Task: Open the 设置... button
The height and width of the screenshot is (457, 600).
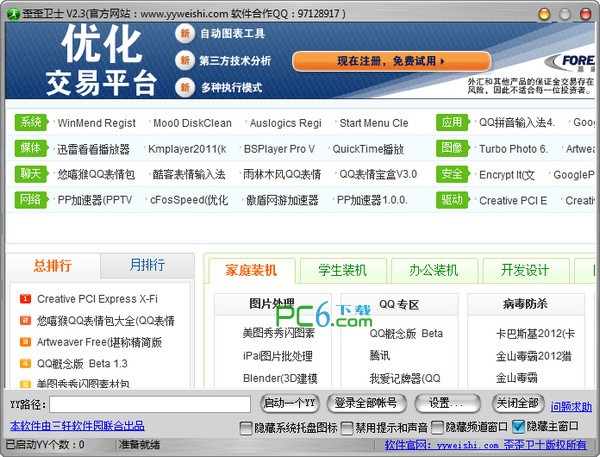Action: tap(447, 403)
